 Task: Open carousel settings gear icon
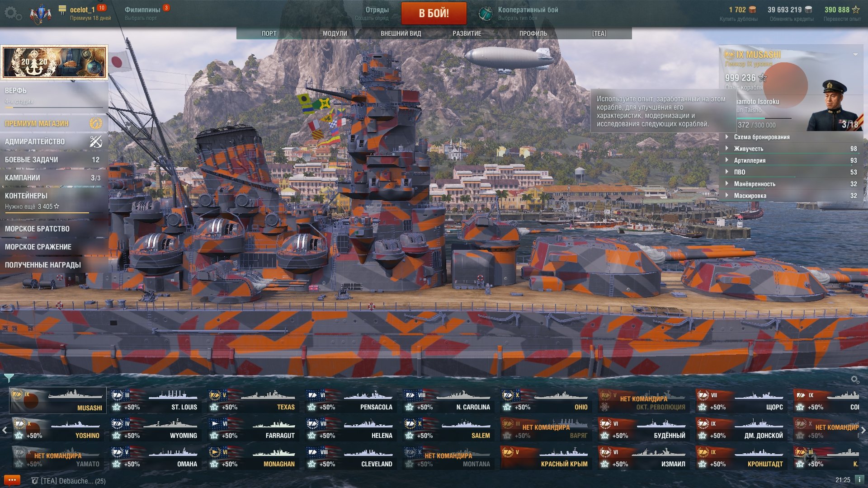[855, 380]
